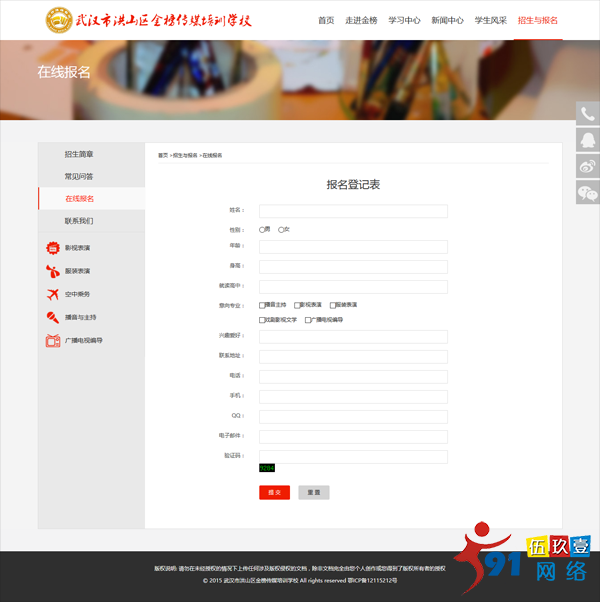
Task: Click the school logo emblem in header
Action: pyautogui.click(x=59, y=20)
